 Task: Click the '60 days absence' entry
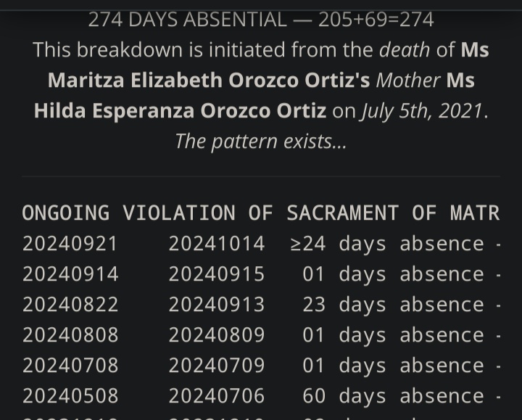[394, 396]
